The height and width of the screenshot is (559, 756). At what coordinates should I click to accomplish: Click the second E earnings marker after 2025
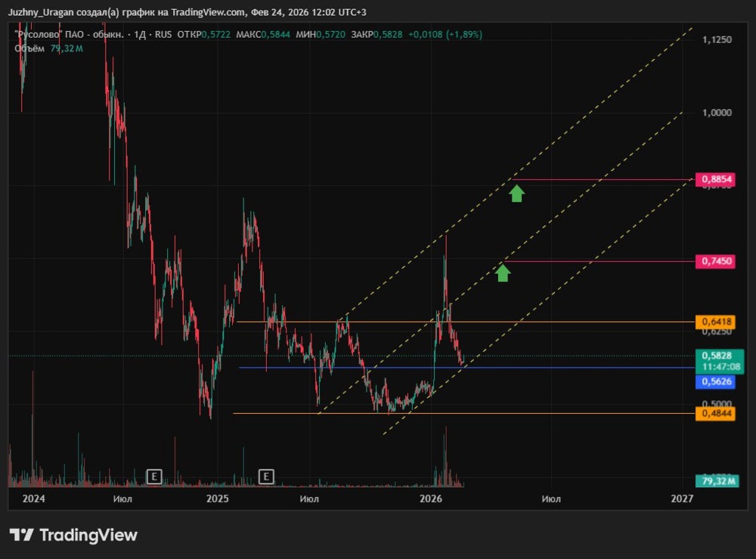[x=266, y=477]
